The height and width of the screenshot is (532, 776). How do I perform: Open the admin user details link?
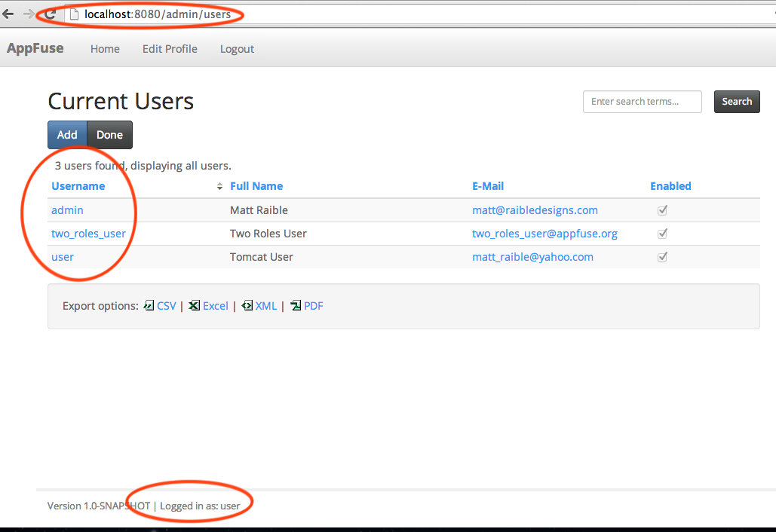[x=67, y=210]
